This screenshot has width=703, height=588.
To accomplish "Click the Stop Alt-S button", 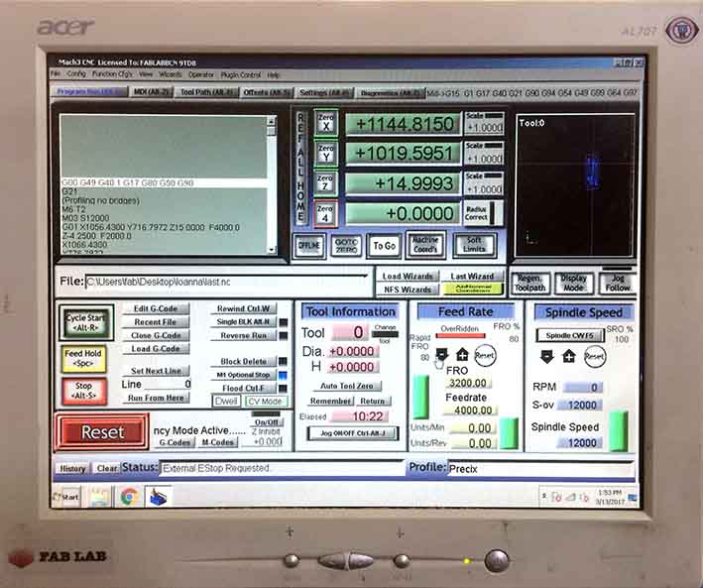I will (x=84, y=391).
